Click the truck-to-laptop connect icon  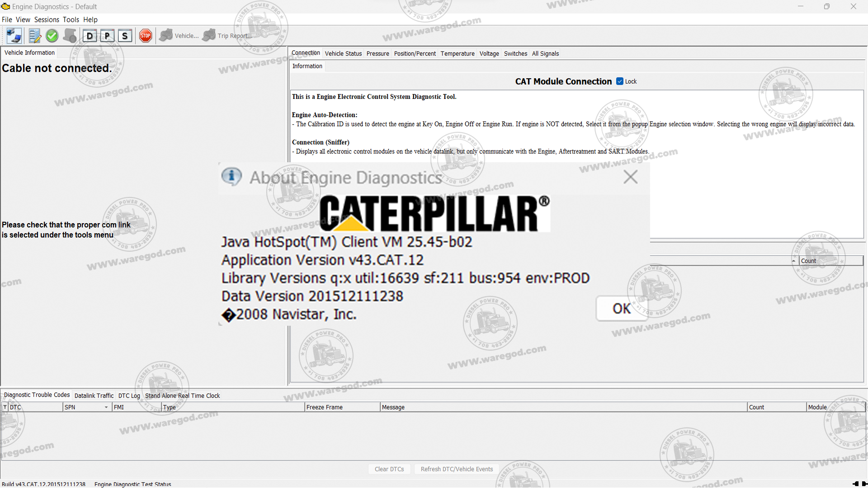(14, 36)
